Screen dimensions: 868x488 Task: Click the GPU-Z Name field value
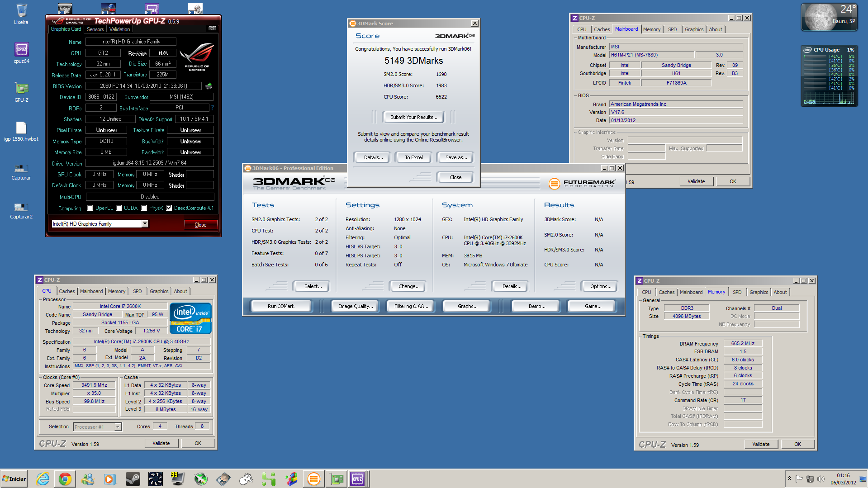click(x=131, y=42)
